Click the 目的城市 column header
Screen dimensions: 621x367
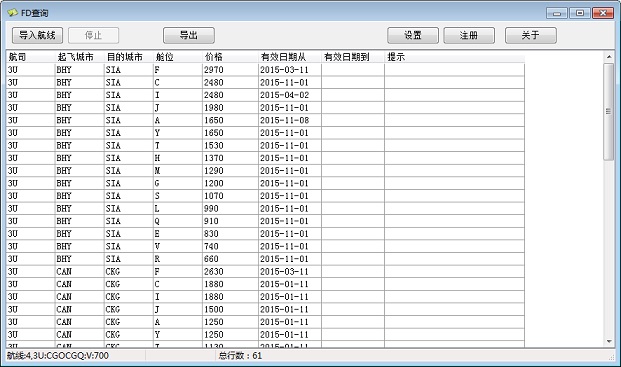128,57
